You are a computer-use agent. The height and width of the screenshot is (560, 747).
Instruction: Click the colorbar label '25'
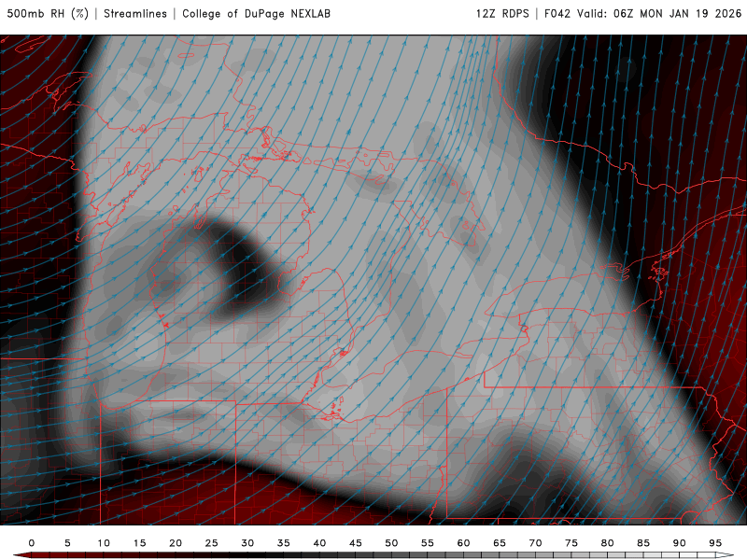pyautogui.click(x=212, y=543)
